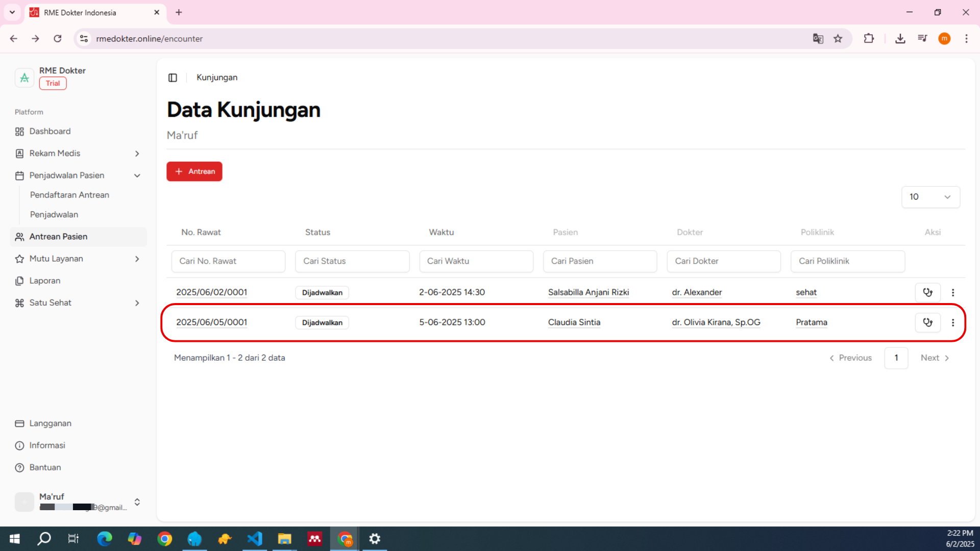Collapse Penjadwalan Pasien submenu
This screenshot has height=551, width=980.
[x=137, y=176]
